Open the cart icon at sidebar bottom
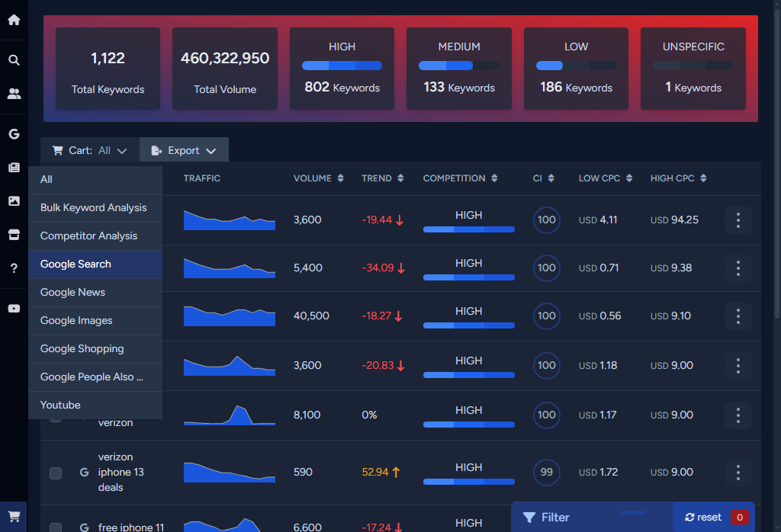Viewport: 781px width, 532px height. coord(14,517)
